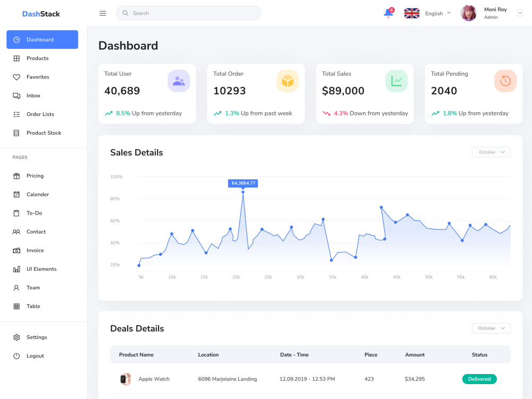Click the 12.09.2019 - 12.53 PM cell
The image size is (532, 399).
click(x=307, y=379)
